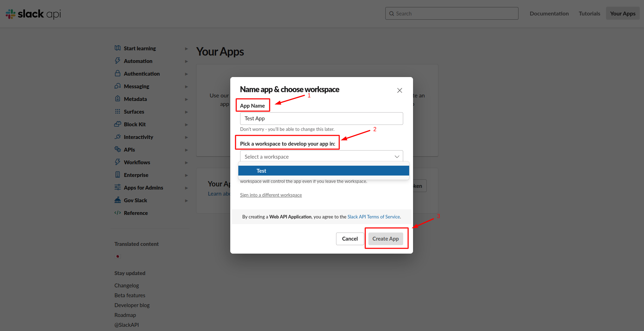This screenshot has width=644, height=331.
Task: Click the Slack API logo
Action: point(33,14)
